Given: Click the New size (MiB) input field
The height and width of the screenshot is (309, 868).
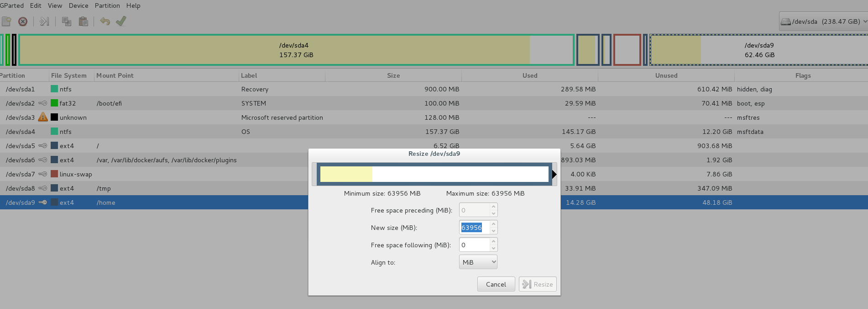Looking at the screenshot, I should 475,228.
